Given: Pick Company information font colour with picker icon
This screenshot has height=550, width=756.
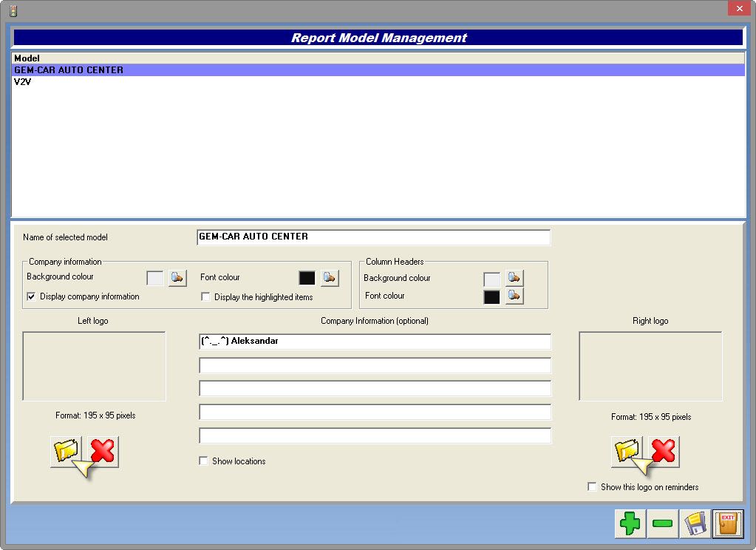Looking at the screenshot, I should pyautogui.click(x=330, y=278).
